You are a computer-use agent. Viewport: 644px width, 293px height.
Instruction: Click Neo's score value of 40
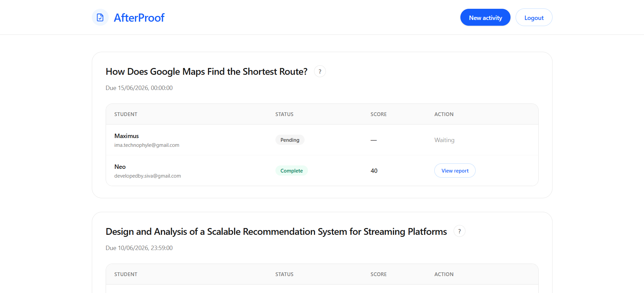point(374,171)
